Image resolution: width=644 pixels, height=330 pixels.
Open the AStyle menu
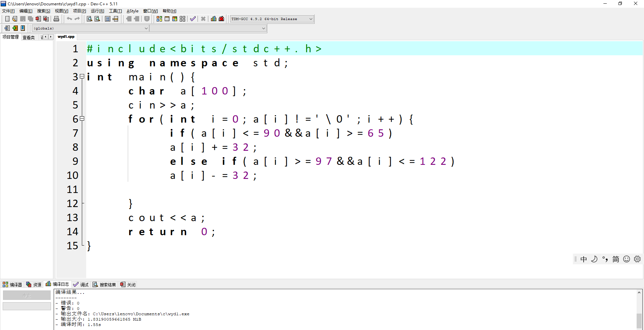(132, 11)
